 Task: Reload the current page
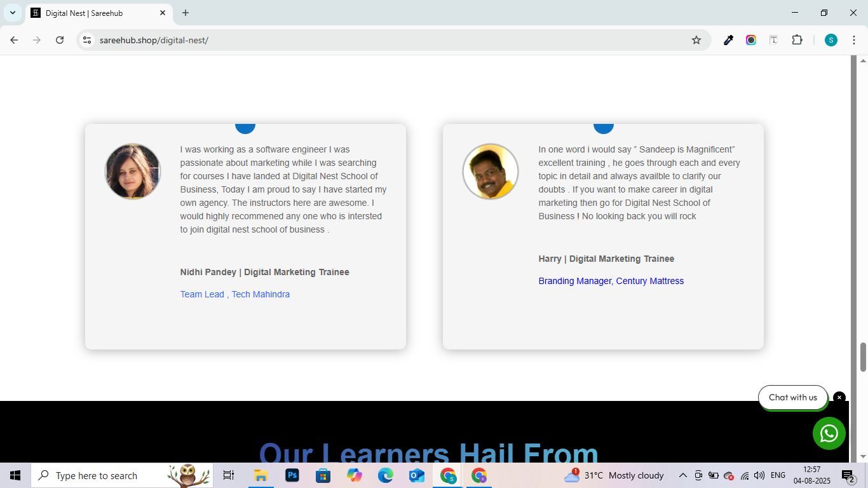(x=60, y=40)
